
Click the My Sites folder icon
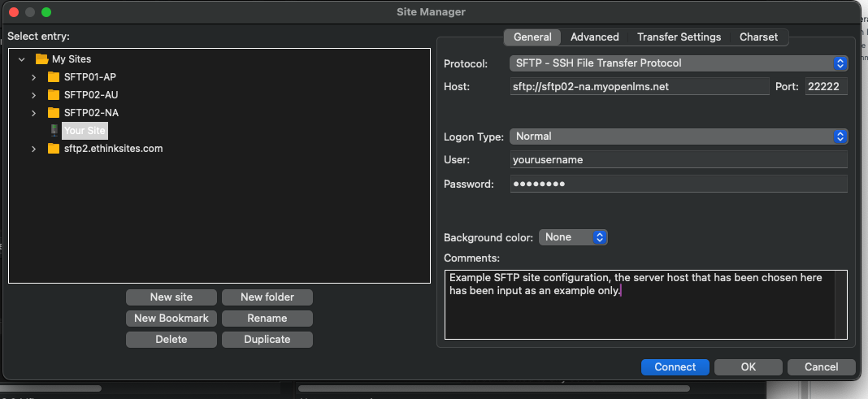coord(41,59)
